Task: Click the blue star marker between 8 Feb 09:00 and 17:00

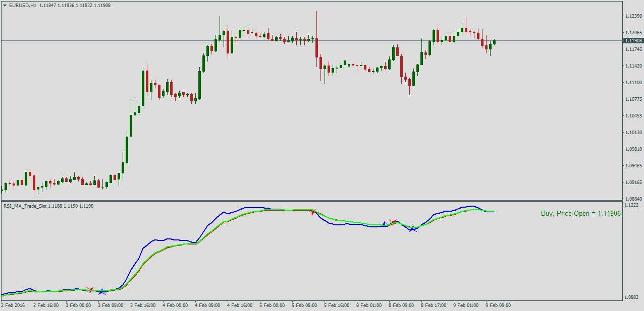Action: [413, 228]
